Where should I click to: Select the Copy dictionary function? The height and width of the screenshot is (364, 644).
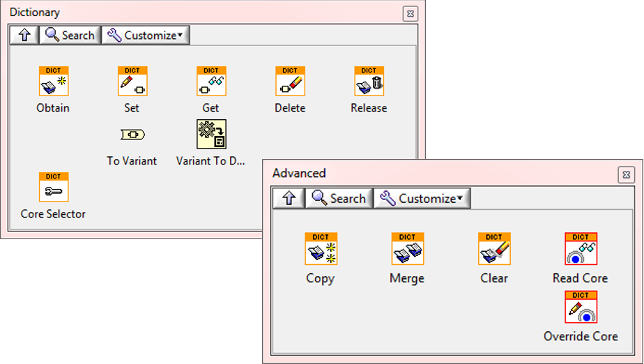tap(321, 249)
